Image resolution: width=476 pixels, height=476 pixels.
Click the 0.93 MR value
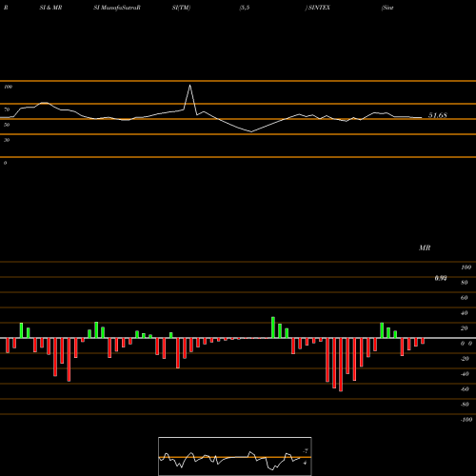click(441, 278)
